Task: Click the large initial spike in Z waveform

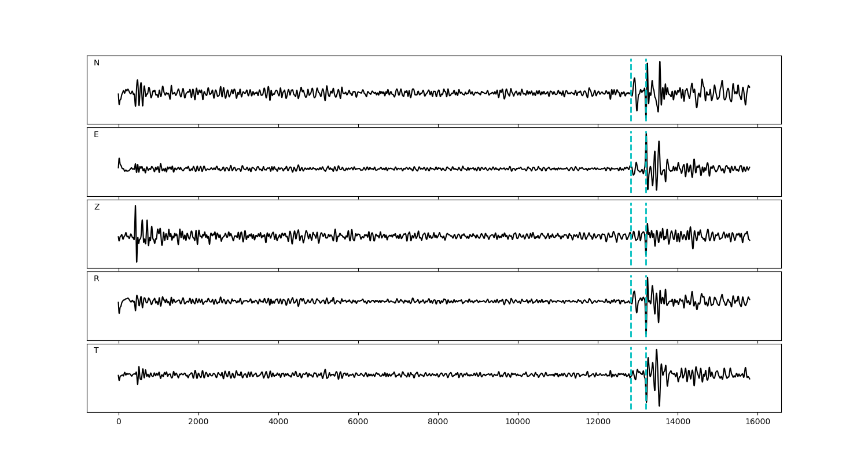Action: (135, 207)
